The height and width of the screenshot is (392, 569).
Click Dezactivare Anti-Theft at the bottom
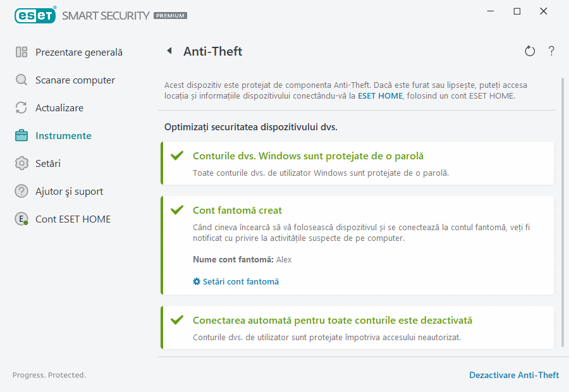[514, 375]
